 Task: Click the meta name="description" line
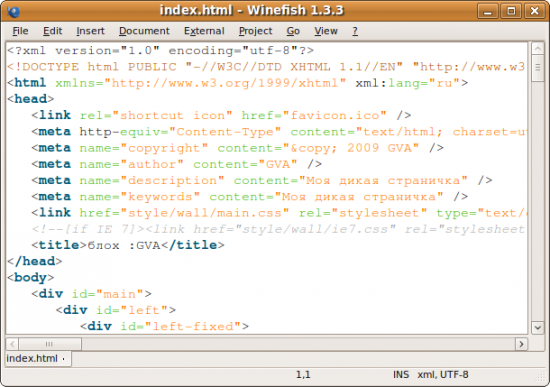pos(262,180)
